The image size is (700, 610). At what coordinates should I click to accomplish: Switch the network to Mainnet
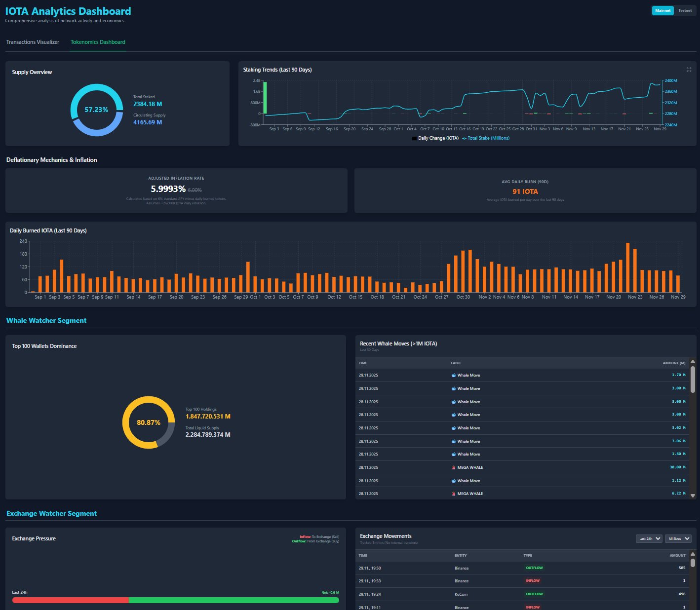662,10
